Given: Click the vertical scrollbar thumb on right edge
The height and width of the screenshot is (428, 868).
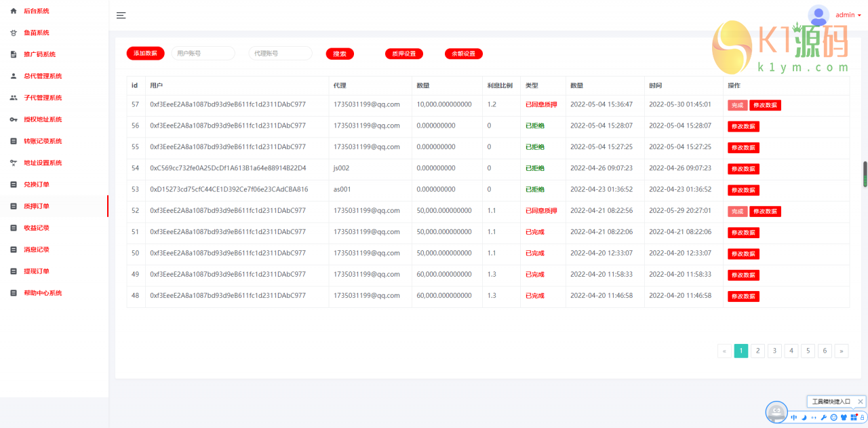Looking at the screenshot, I should 865,174.
